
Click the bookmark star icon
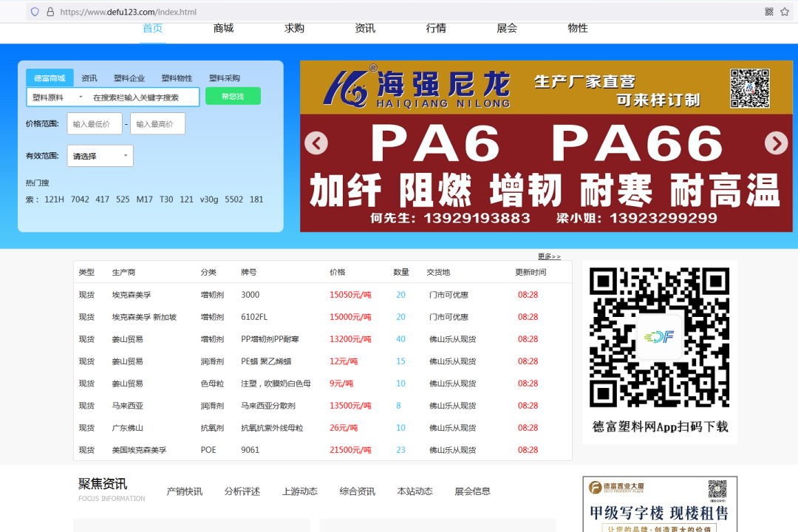click(785, 12)
